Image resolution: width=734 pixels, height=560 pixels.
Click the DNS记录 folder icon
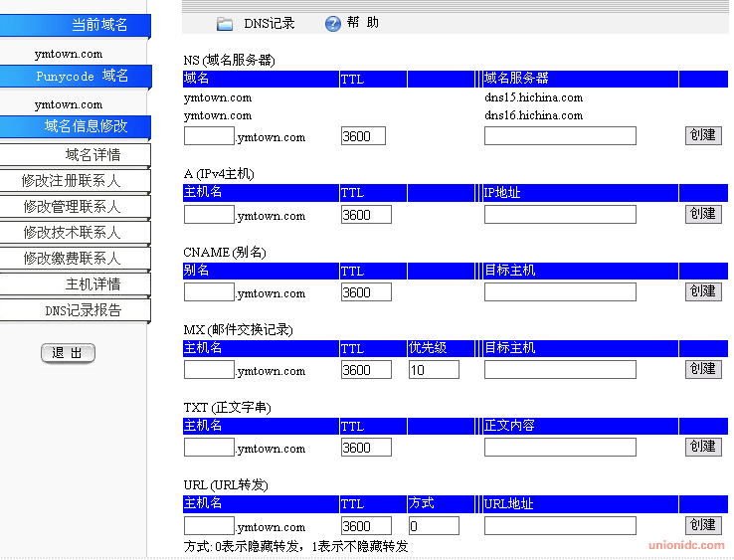point(225,24)
